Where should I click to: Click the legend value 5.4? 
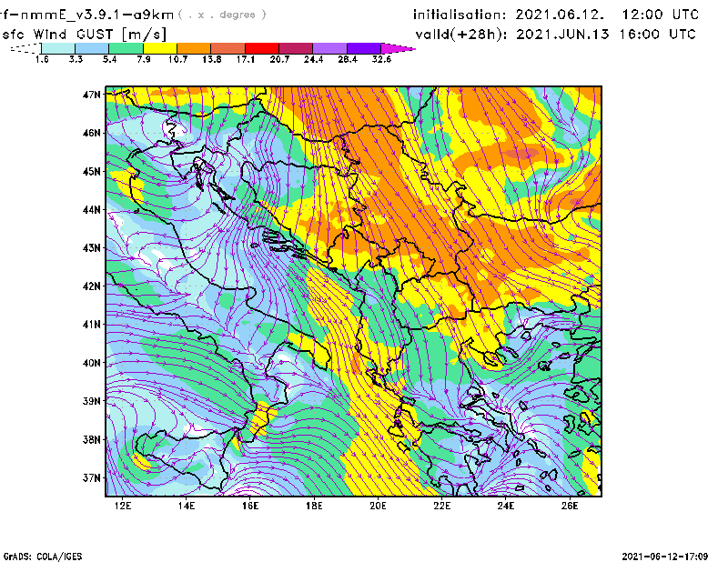click(x=109, y=59)
